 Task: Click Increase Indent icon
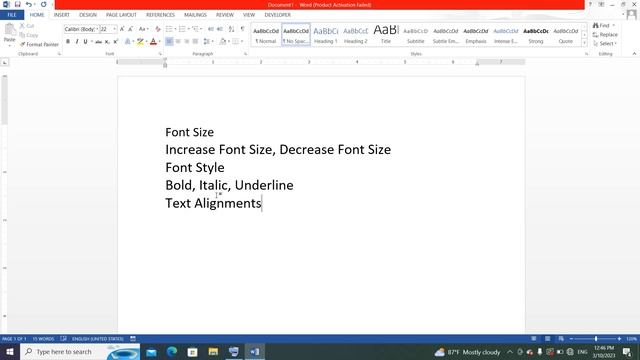coord(220,29)
